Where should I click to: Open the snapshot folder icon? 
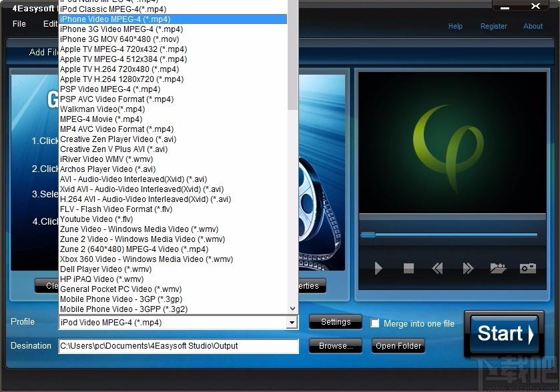[x=498, y=269]
